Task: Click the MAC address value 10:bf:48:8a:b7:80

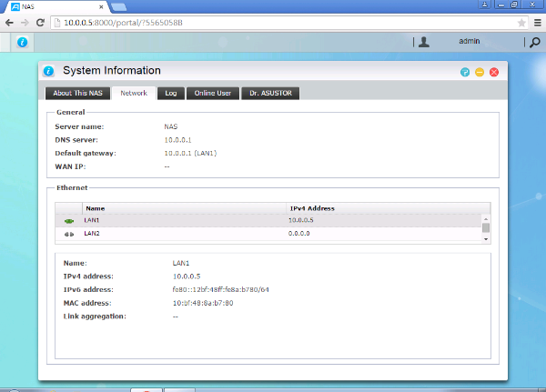Action: [x=203, y=303]
